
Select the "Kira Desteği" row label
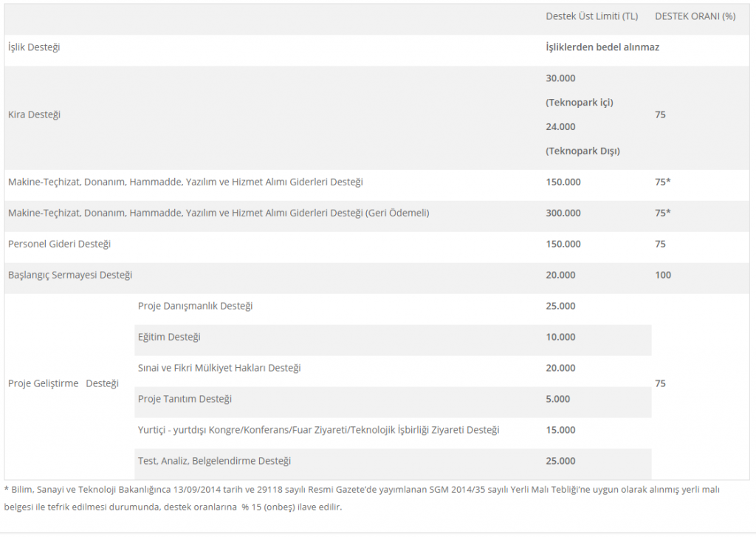click(x=34, y=114)
